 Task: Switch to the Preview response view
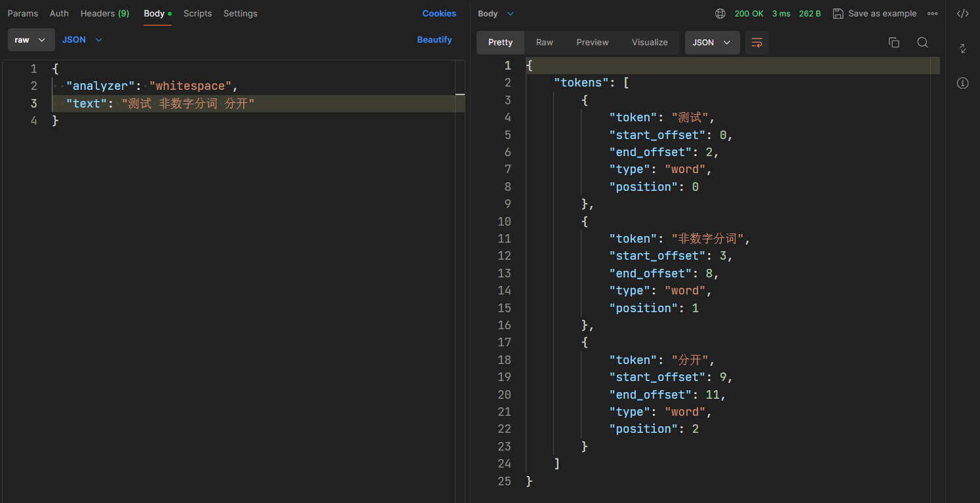point(593,42)
